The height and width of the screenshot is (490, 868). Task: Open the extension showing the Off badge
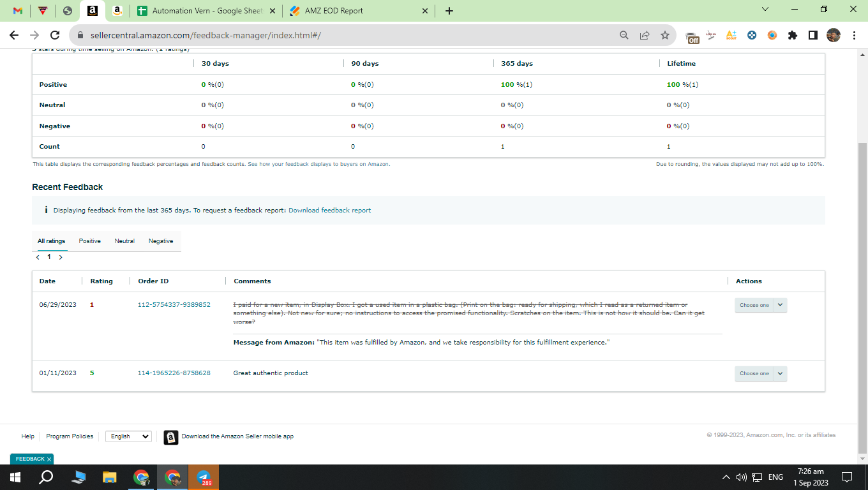(692, 36)
